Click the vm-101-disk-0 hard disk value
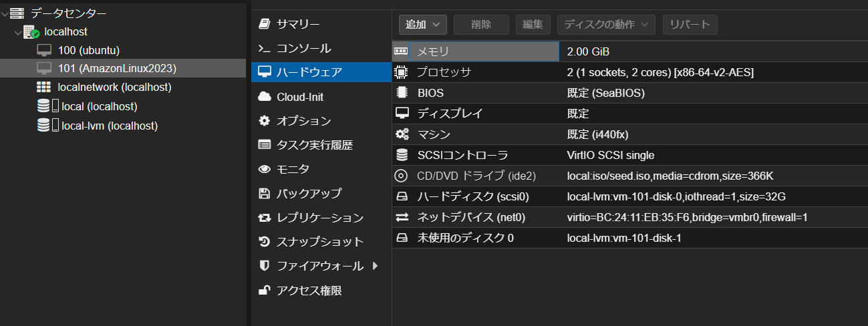This screenshot has height=326, width=868. 676,197
